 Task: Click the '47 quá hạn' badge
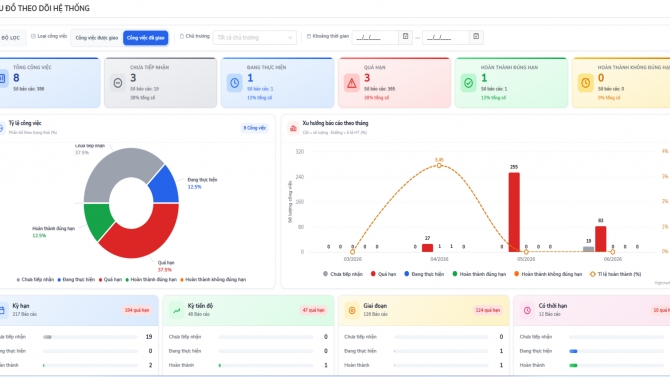point(314,310)
